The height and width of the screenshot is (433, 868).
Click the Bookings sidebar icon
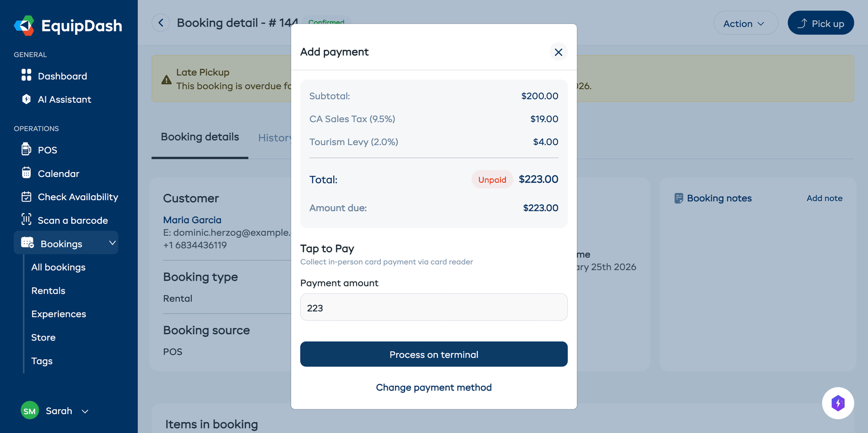[27, 243]
